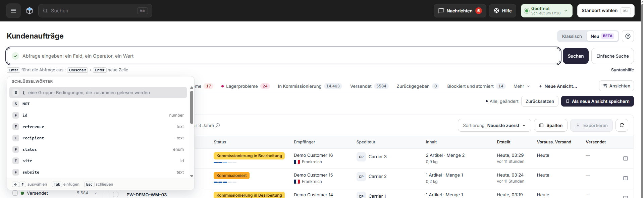Open the Blockiert und storniert tab
The width and height of the screenshot is (644, 198).
(477, 86)
